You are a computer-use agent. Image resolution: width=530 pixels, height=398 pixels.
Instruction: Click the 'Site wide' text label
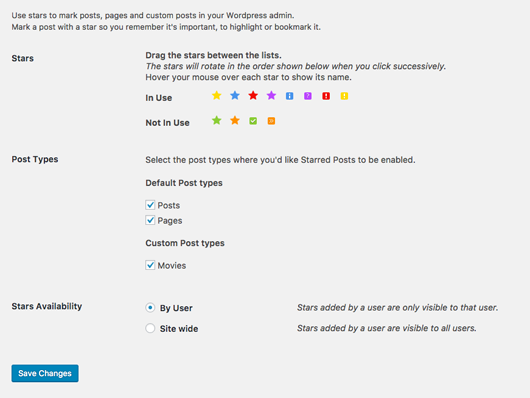point(179,329)
